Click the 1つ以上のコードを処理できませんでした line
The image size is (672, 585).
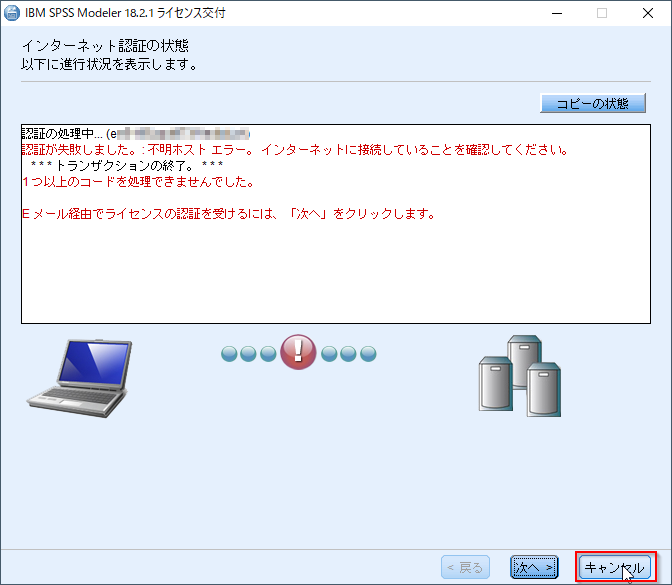point(138,182)
